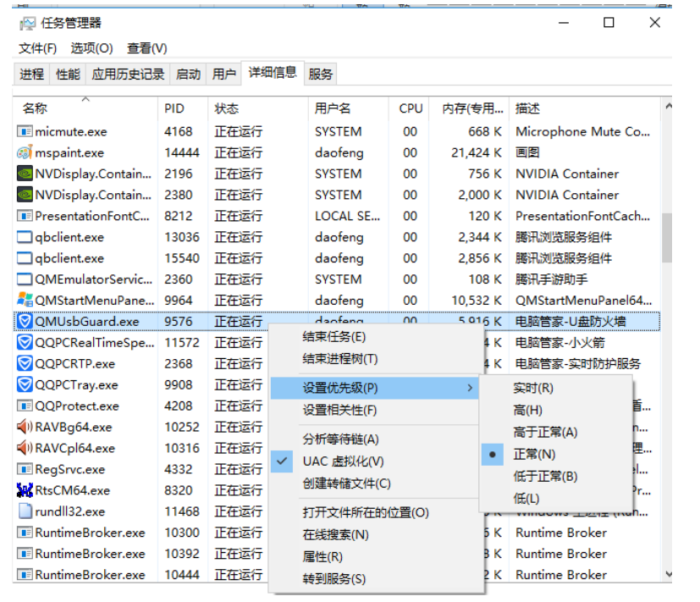Click the mspaint.exe paint palette icon
Image resolution: width=700 pixels, height=602 pixels.
coord(25,152)
